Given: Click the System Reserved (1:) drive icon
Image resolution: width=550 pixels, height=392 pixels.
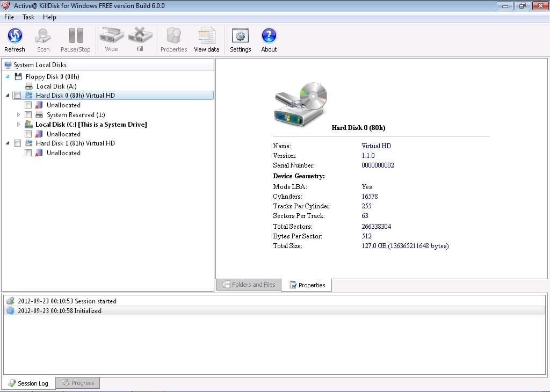Looking at the screenshot, I should click(x=39, y=115).
